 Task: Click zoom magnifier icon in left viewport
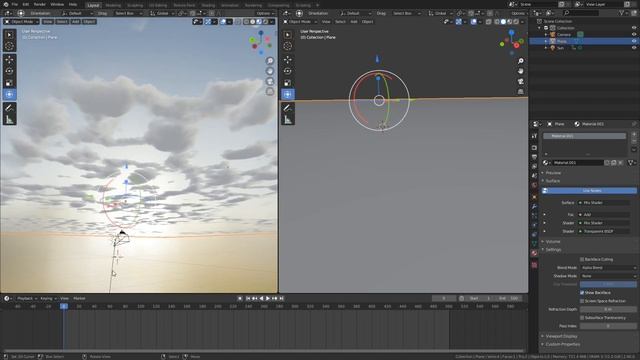click(270, 61)
